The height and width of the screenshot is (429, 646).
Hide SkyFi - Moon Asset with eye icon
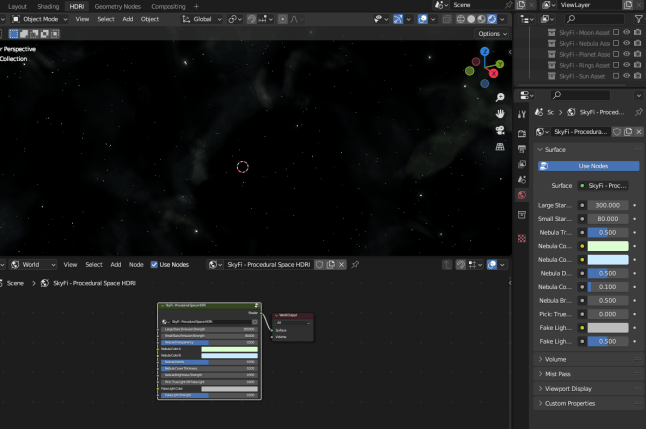[x=627, y=32]
